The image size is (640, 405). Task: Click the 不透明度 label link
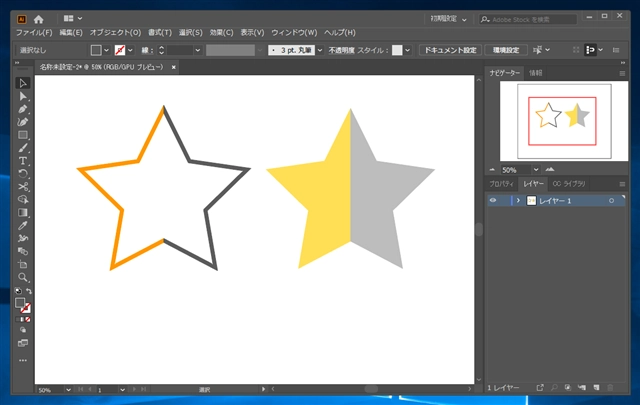pyautogui.click(x=342, y=50)
